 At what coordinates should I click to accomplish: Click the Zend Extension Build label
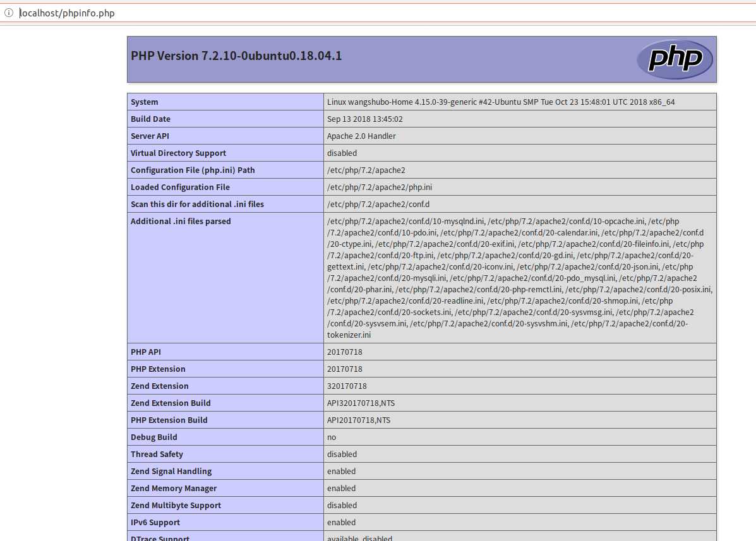click(x=171, y=403)
